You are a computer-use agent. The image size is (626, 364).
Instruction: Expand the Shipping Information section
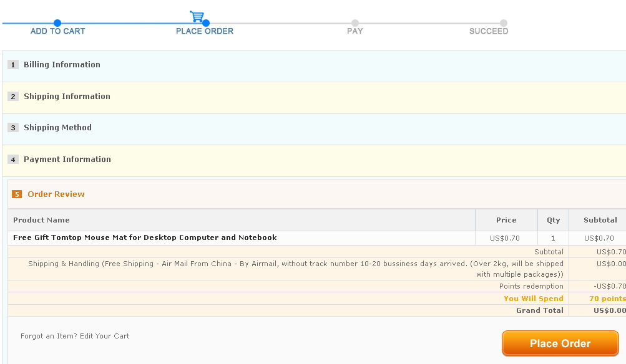tap(67, 97)
